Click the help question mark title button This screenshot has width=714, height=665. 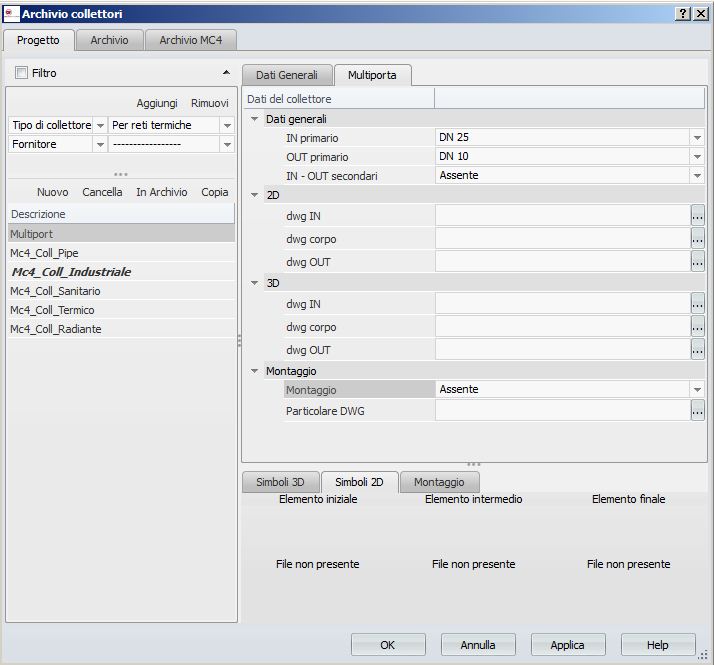682,14
